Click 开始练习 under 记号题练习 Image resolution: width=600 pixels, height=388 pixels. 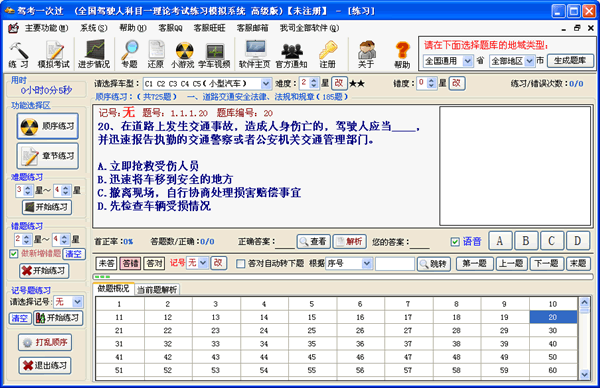(58, 318)
